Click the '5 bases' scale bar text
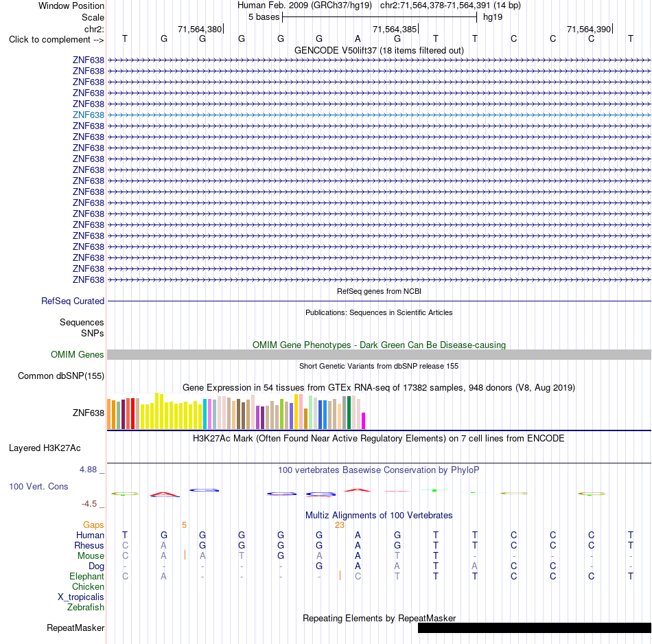 click(x=264, y=17)
